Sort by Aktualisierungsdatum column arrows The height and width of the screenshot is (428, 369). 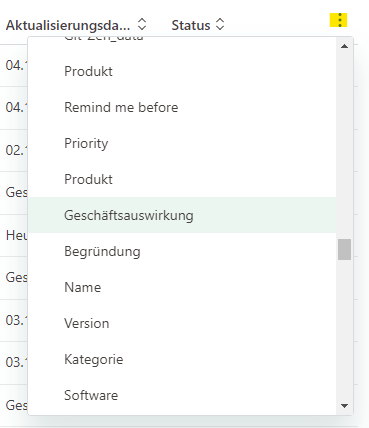(142, 25)
